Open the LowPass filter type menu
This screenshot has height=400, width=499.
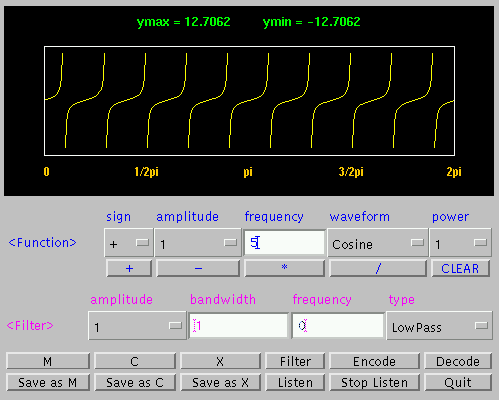click(x=439, y=326)
